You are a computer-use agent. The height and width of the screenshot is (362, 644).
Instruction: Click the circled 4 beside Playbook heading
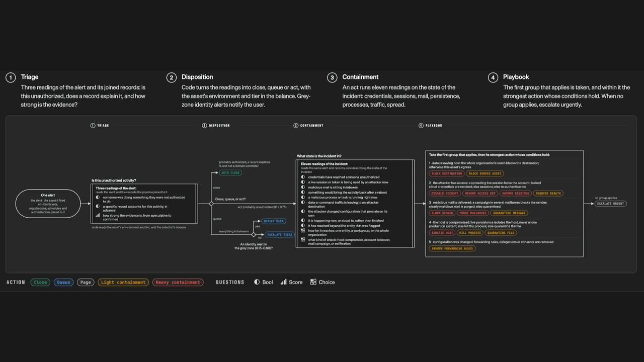(493, 77)
